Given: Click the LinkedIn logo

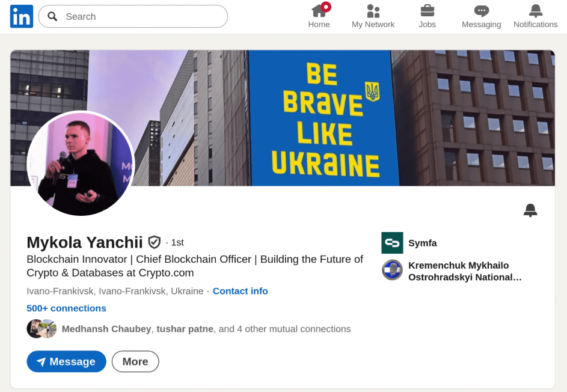Looking at the screenshot, I should click(x=22, y=16).
